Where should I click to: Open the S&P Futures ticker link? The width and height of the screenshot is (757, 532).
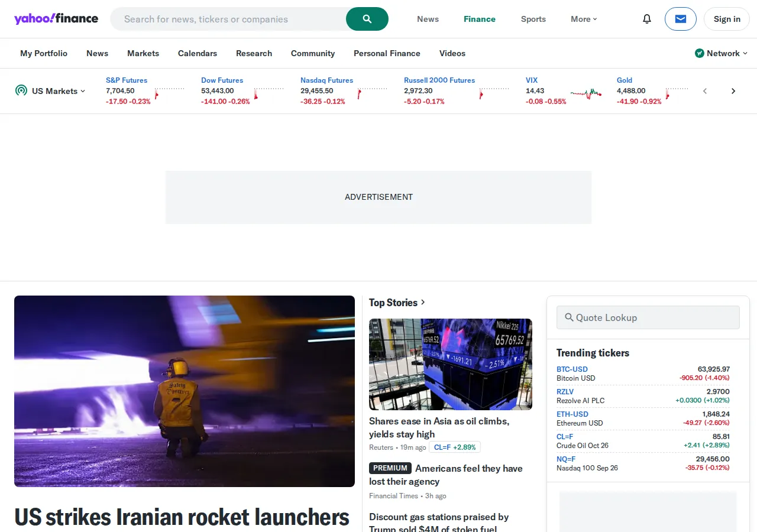pos(127,80)
